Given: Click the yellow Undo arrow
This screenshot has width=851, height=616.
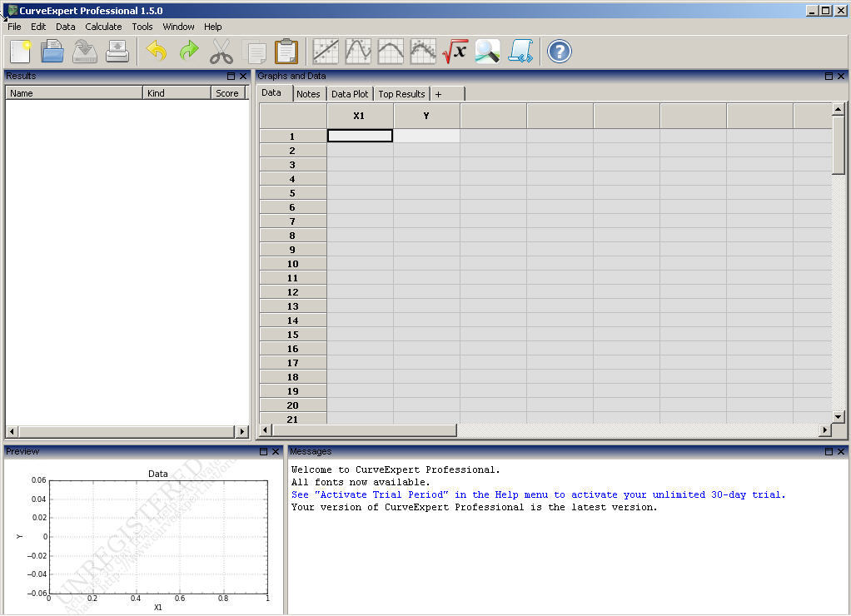Looking at the screenshot, I should [157, 52].
